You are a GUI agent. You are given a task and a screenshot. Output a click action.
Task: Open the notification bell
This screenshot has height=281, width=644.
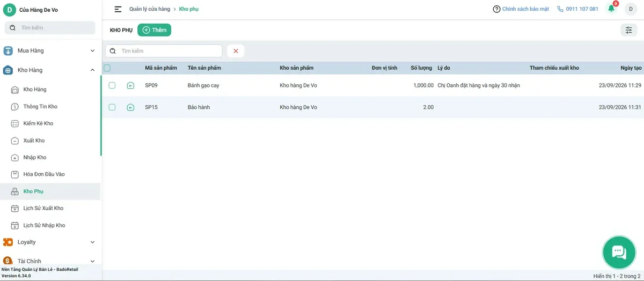611,9
